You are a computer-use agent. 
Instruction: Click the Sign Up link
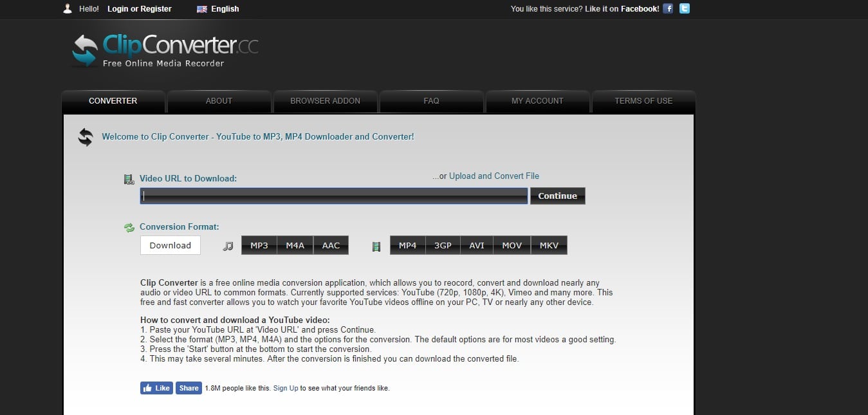tap(286, 388)
